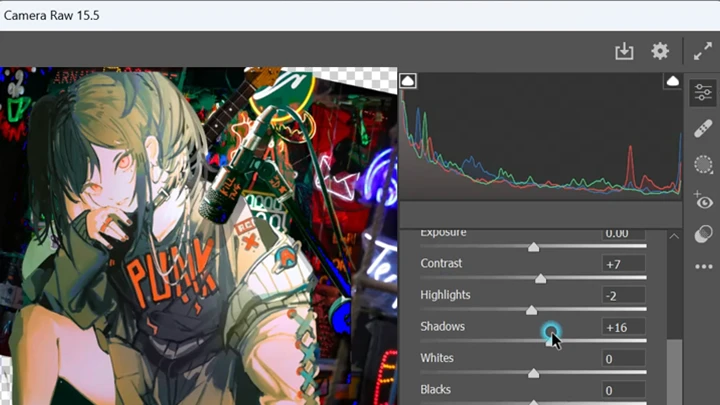This screenshot has width=720, height=405.
Task: Click the Exposure slider handle
Action: (x=533, y=247)
